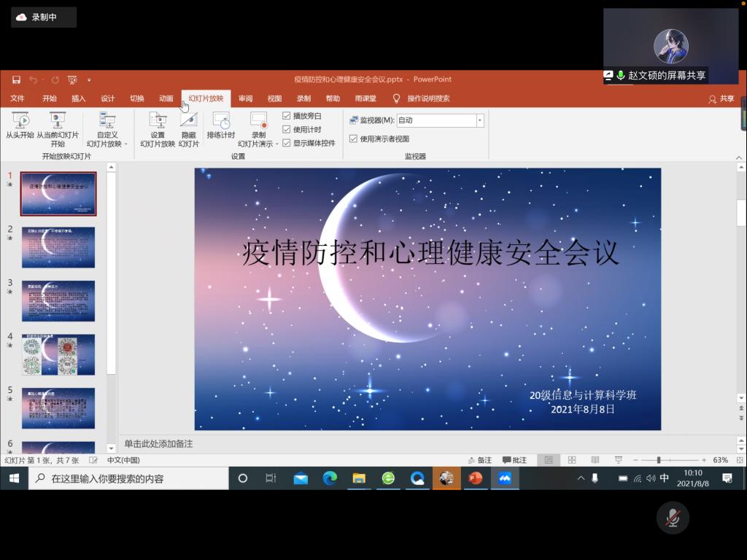The width and height of the screenshot is (747, 560).
Task: Expand Record Slide Show (录制幻灯片演示) dropdown arrow
Action: (x=277, y=144)
